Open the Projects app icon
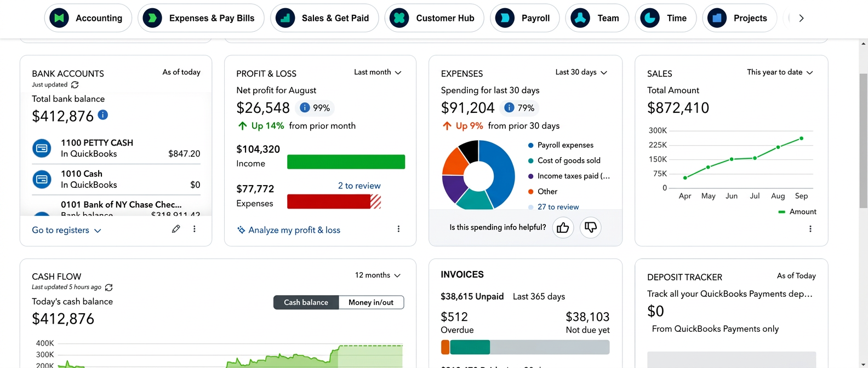 click(x=717, y=18)
